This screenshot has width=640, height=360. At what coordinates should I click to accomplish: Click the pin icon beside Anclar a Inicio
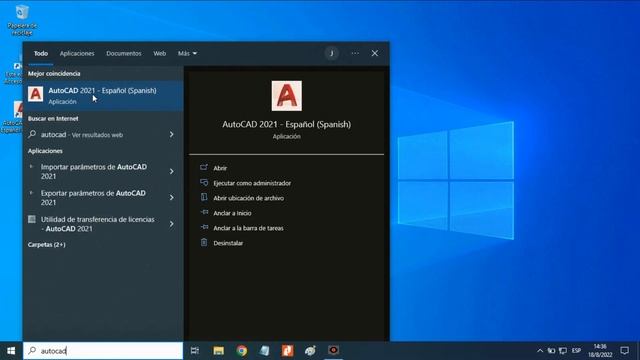[x=204, y=212]
